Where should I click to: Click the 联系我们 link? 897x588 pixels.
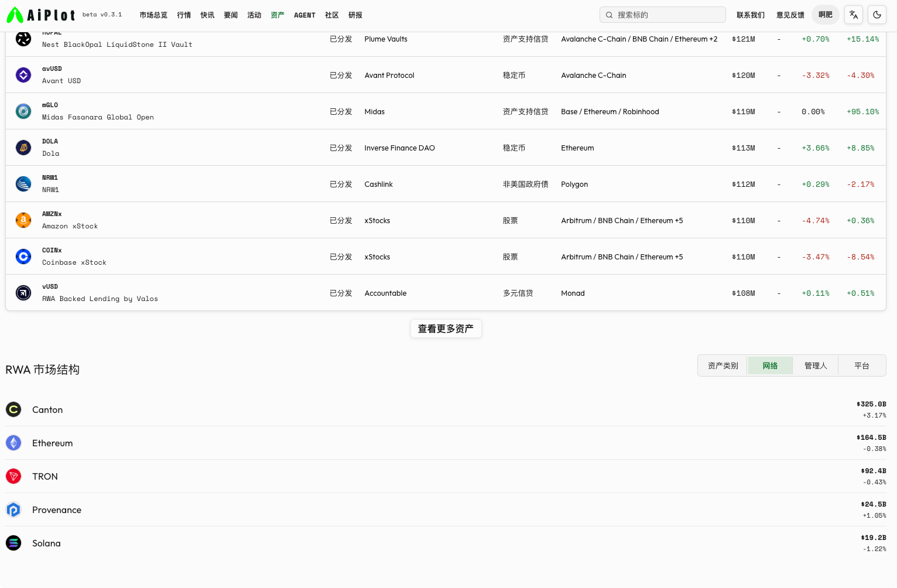tap(751, 15)
